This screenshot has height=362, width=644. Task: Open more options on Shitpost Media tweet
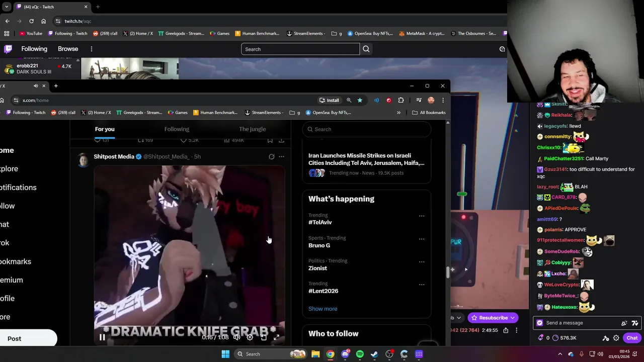click(x=281, y=156)
